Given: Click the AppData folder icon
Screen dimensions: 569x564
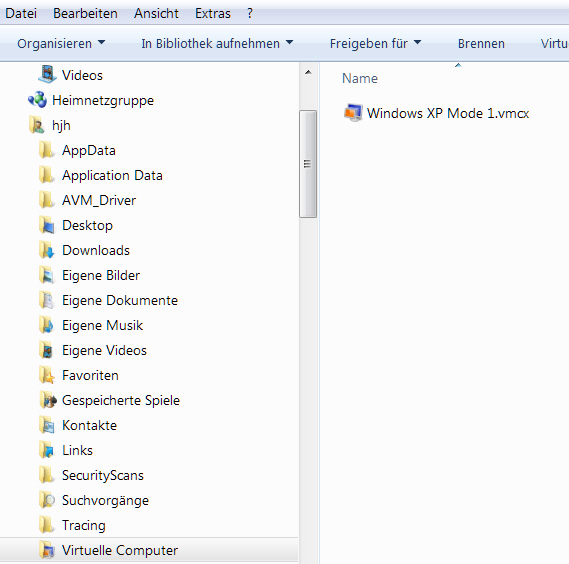Looking at the screenshot, I should 46,150.
